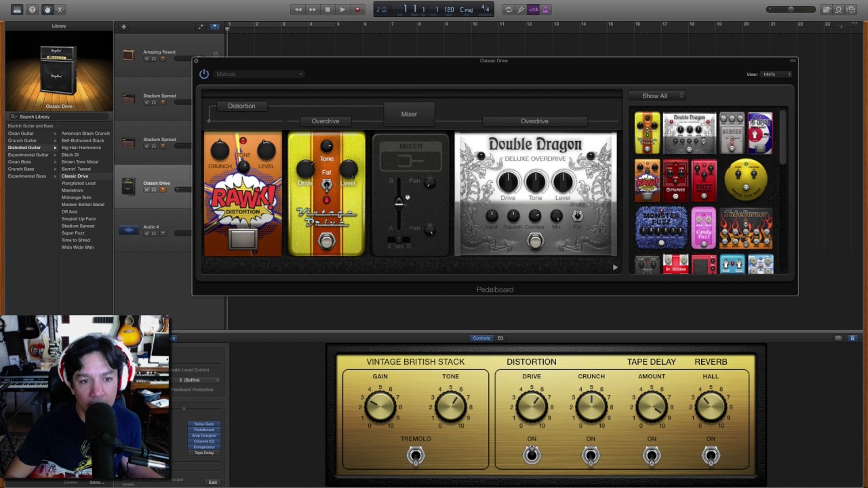The image size is (868, 488).
Task: Select Pedalboard plug-in slot
Action: click(x=204, y=430)
